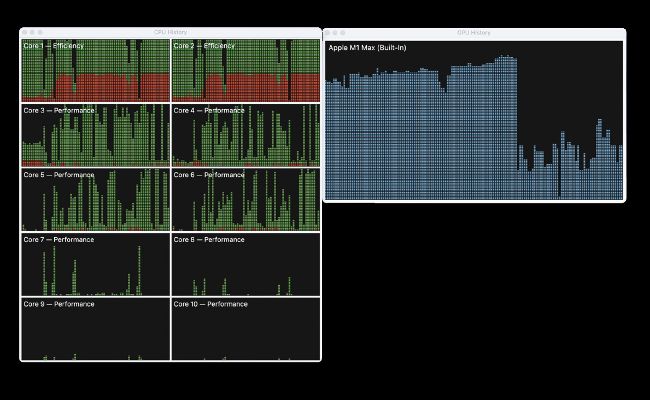Viewport: 650px width, 400px height.
Task: Close the CPU History window
Action: click(x=25, y=33)
